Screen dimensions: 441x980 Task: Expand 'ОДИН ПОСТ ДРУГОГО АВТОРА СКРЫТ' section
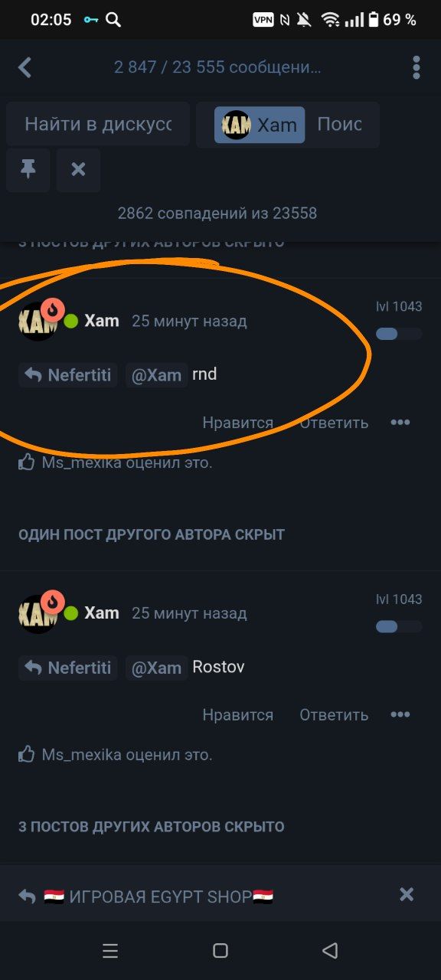(152, 534)
